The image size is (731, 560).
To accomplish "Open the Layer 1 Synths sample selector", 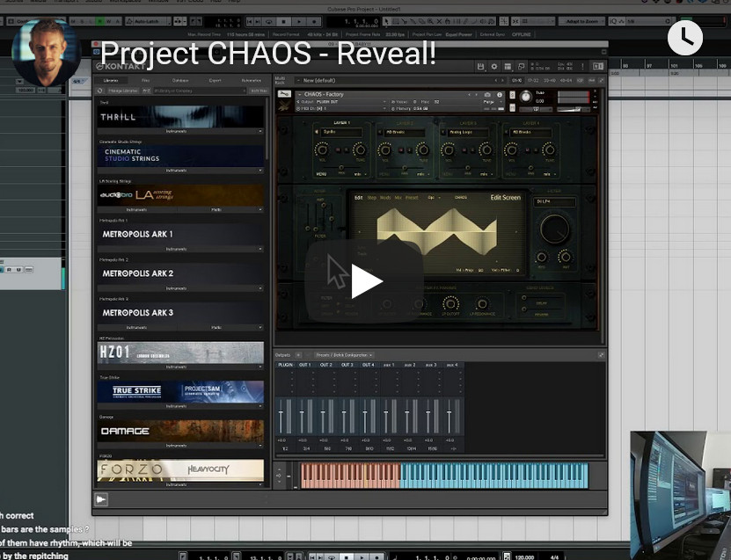I will (x=341, y=133).
